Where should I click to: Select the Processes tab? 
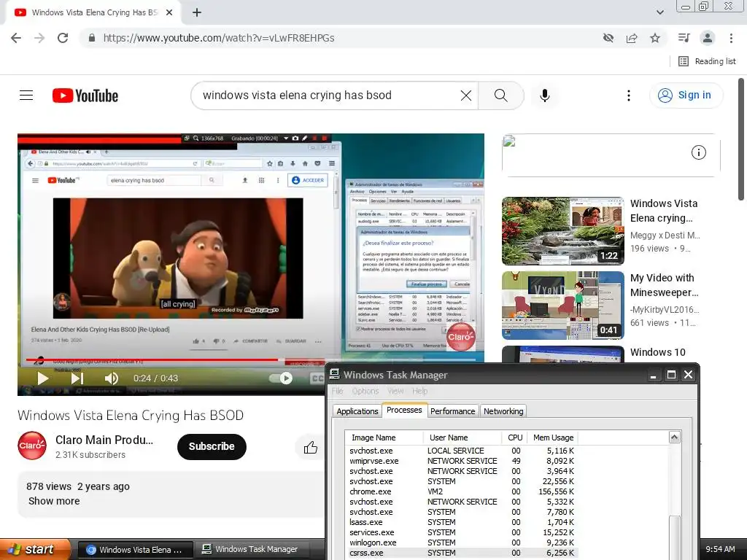[x=404, y=410]
